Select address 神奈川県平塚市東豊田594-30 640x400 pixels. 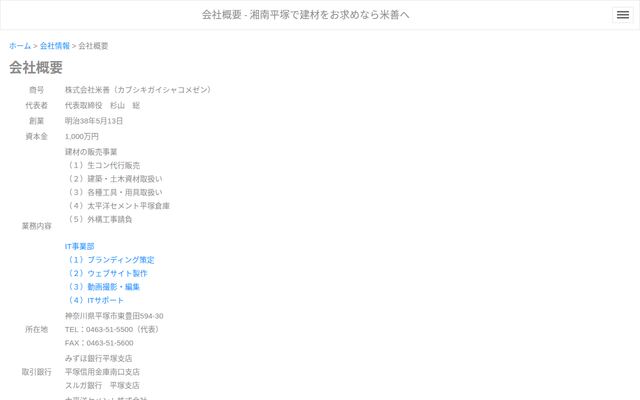114,316
